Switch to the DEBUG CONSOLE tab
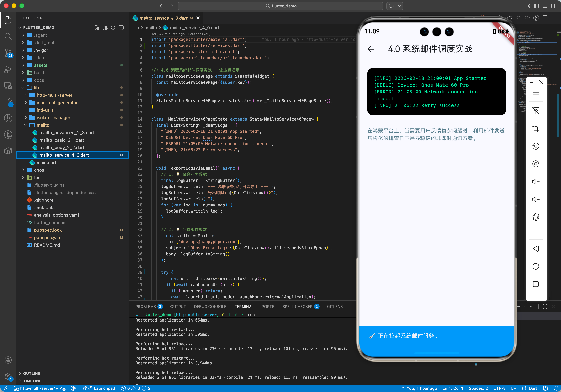Image resolution: width=561 pixels, height=392 pixels. (x=210, y=307)
